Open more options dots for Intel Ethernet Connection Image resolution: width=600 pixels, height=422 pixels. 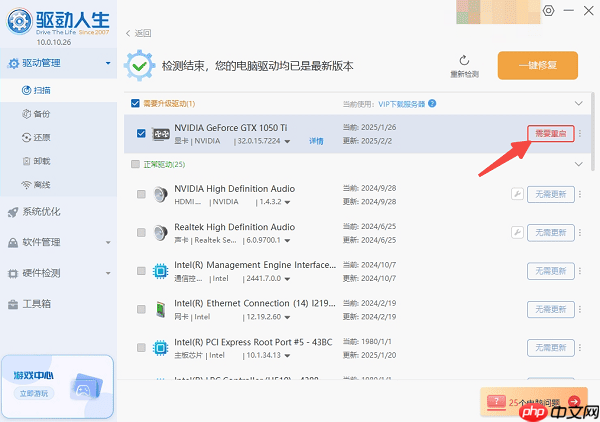580,309
